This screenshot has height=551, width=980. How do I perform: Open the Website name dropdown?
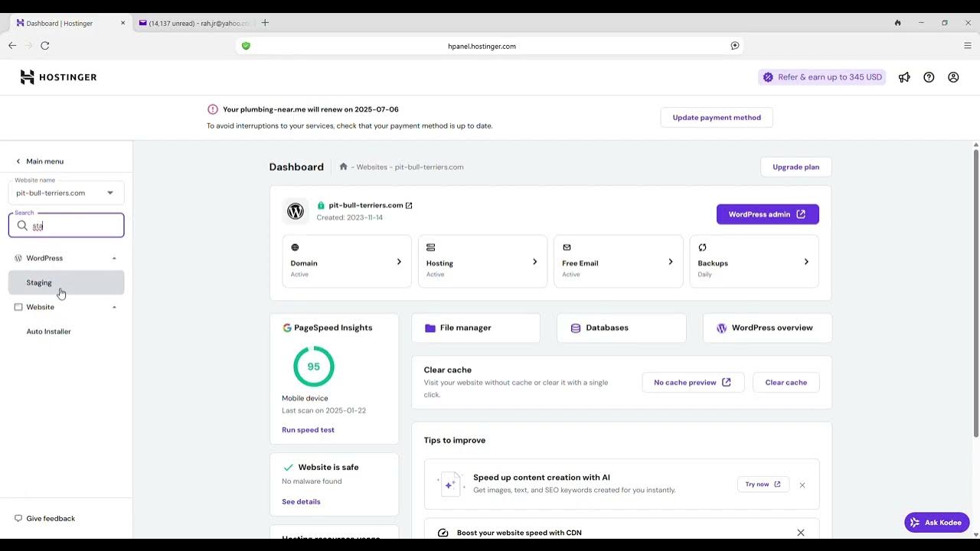(66, 193)
